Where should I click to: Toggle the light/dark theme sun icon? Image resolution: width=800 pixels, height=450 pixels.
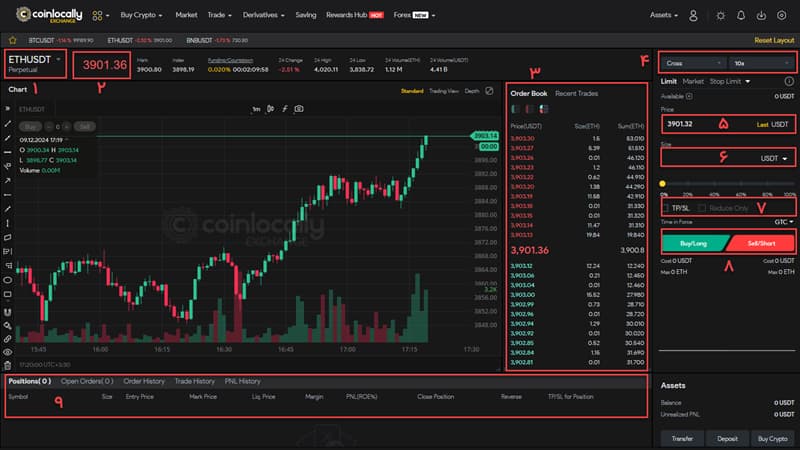click(x=720, y=16)
